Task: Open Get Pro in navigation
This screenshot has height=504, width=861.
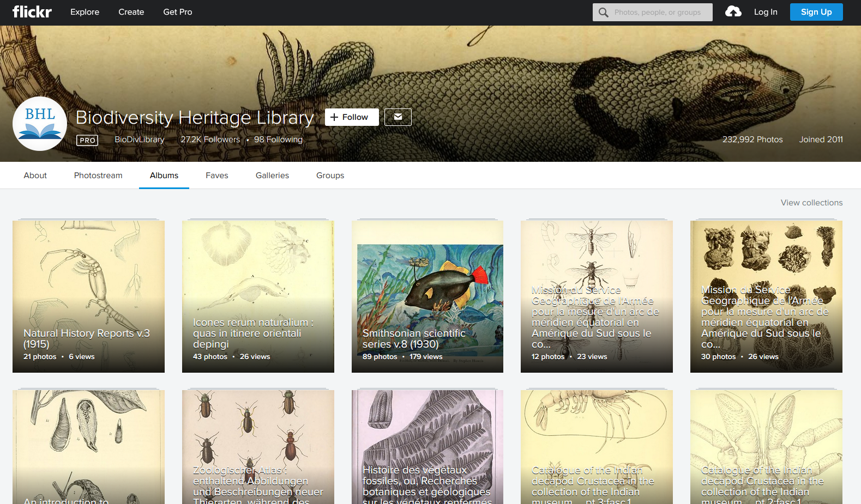Action: (x=178, y=12)
